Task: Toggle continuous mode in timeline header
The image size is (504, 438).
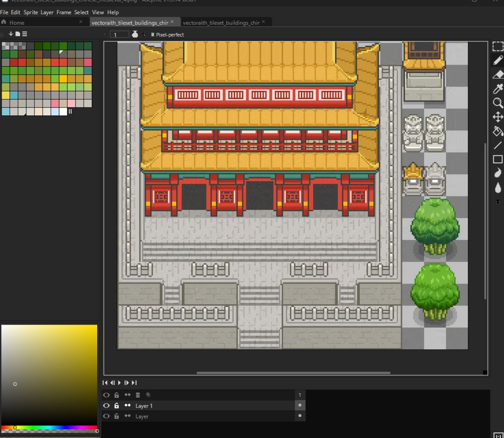Action: [x=128, y=395]
